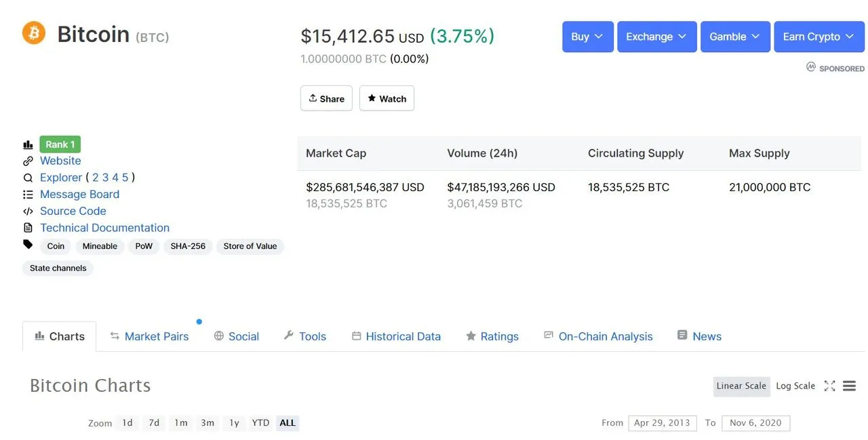Open the chart hamburger menu icon
The width and height of the screenshot is (868, 440).
click(x=849, y=386)
